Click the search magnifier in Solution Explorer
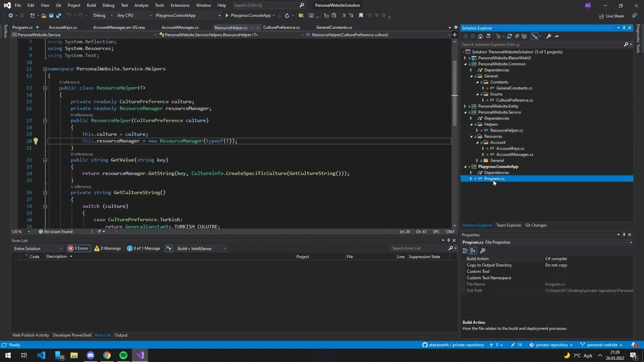The image size is (644, 362). (626, 45)
